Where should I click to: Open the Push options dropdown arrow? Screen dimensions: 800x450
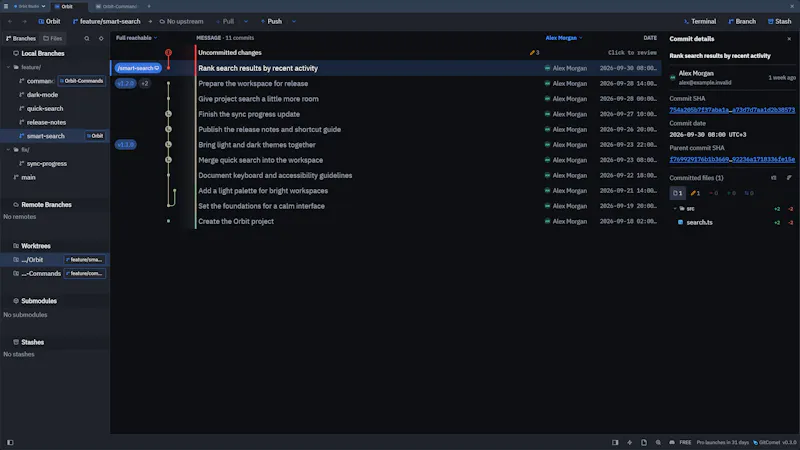pyautogui.click(x=294, y=21)
